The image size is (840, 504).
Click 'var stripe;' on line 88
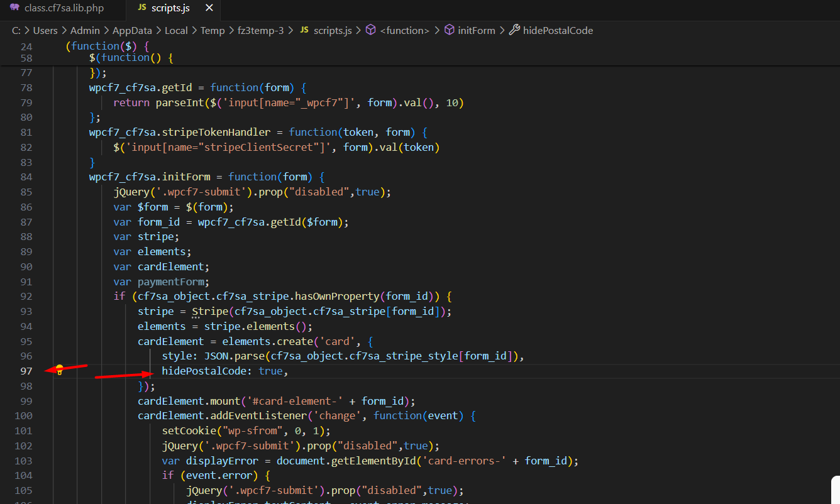pos(146,236)
